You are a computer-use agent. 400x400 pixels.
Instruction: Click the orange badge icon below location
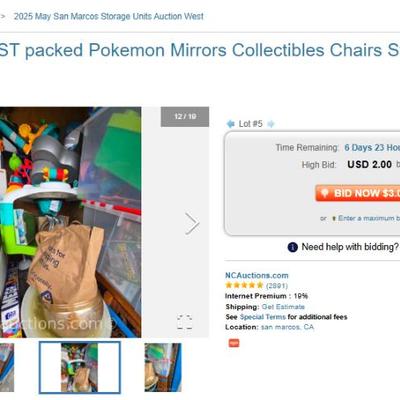click(234, 343)
